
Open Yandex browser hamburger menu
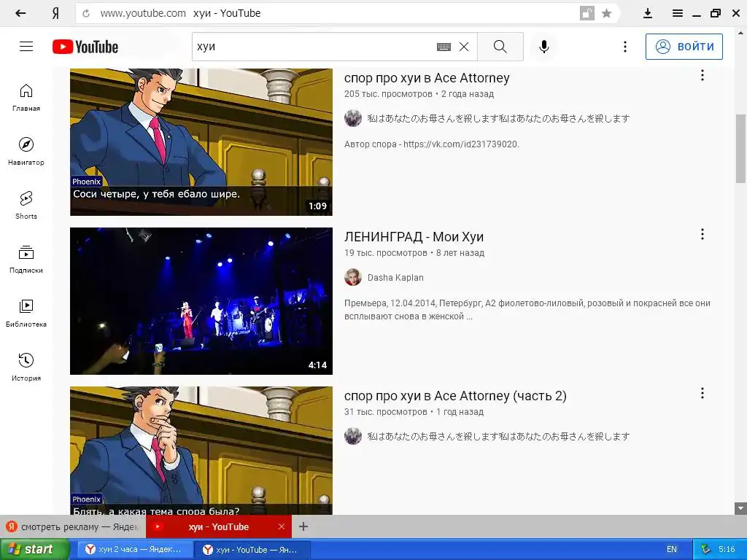[x=678, y=13]
